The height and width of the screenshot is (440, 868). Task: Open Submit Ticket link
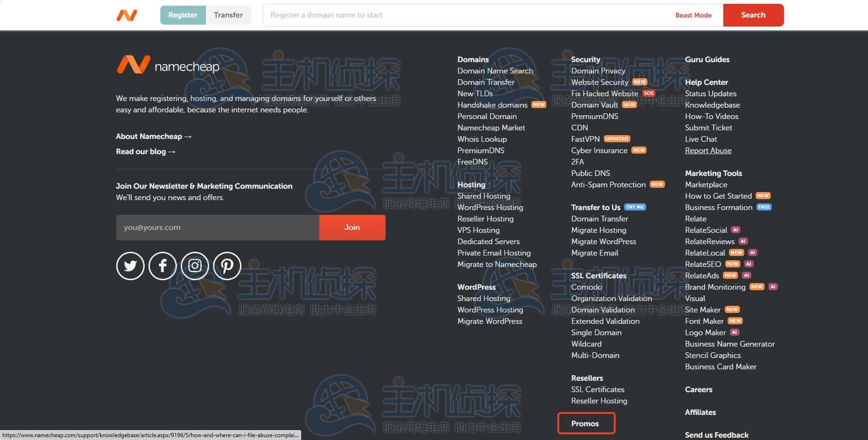709,128
